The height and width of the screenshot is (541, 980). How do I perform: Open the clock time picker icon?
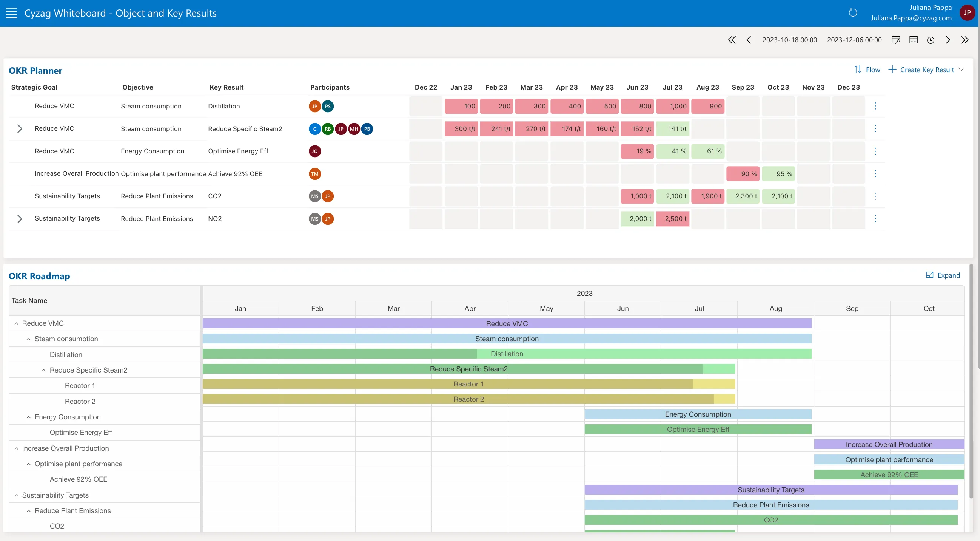click(931, 40)
